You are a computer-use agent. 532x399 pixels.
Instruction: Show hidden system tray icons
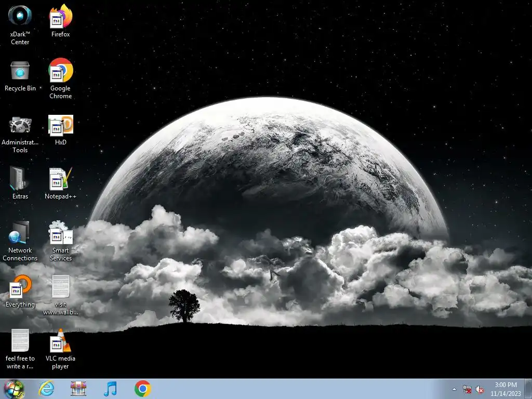point(454,389)
